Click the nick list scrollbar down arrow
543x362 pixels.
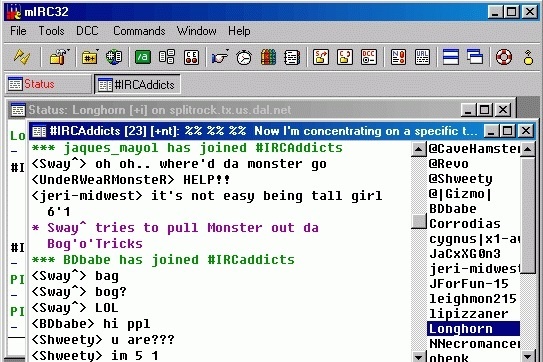527,356
